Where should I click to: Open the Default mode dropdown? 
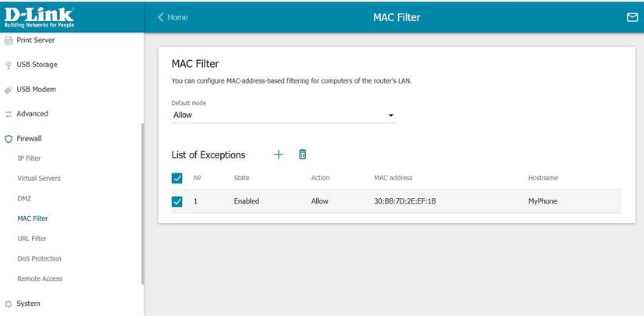[284, 115]
